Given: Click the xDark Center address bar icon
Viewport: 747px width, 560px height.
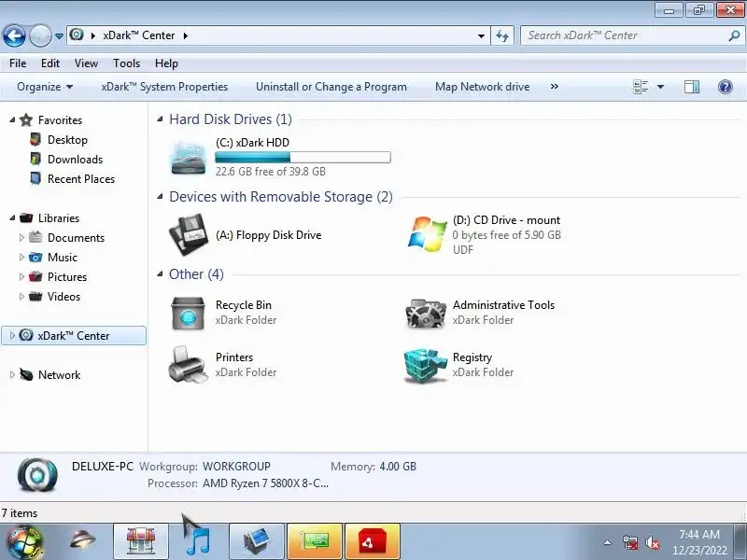Looking at the screenshot, I should [x=77, y=35].
